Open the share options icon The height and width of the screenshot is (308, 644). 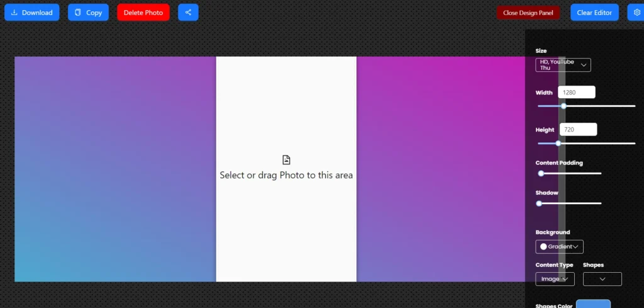[x=188, y=13]
